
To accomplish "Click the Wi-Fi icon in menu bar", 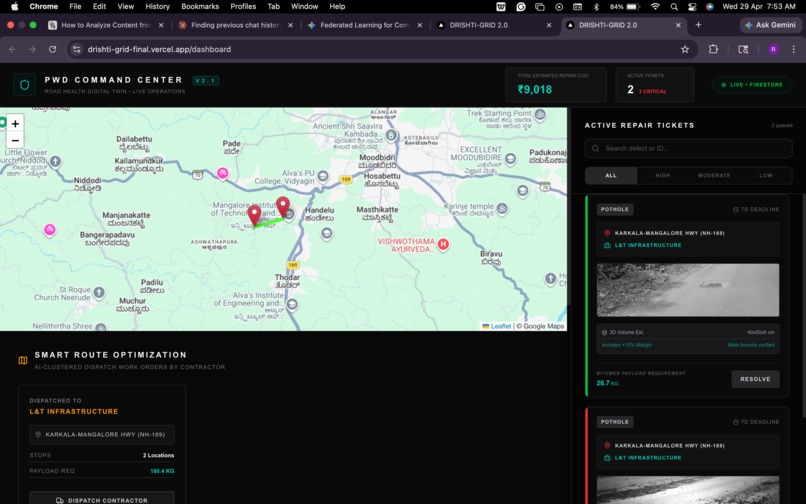I will coord(655,7).
